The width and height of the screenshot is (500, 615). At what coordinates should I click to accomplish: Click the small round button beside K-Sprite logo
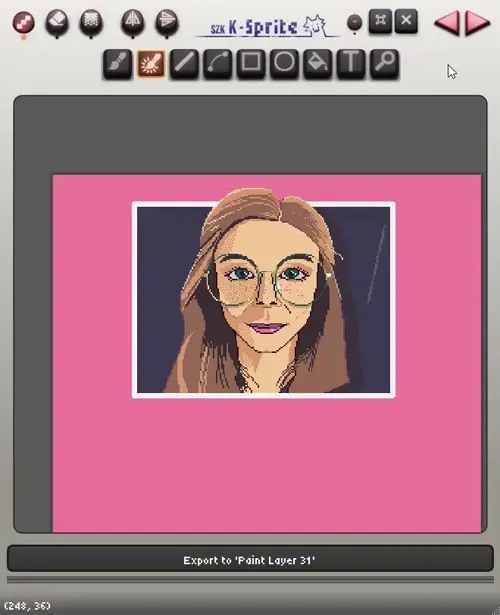click(x=355, y=22)
